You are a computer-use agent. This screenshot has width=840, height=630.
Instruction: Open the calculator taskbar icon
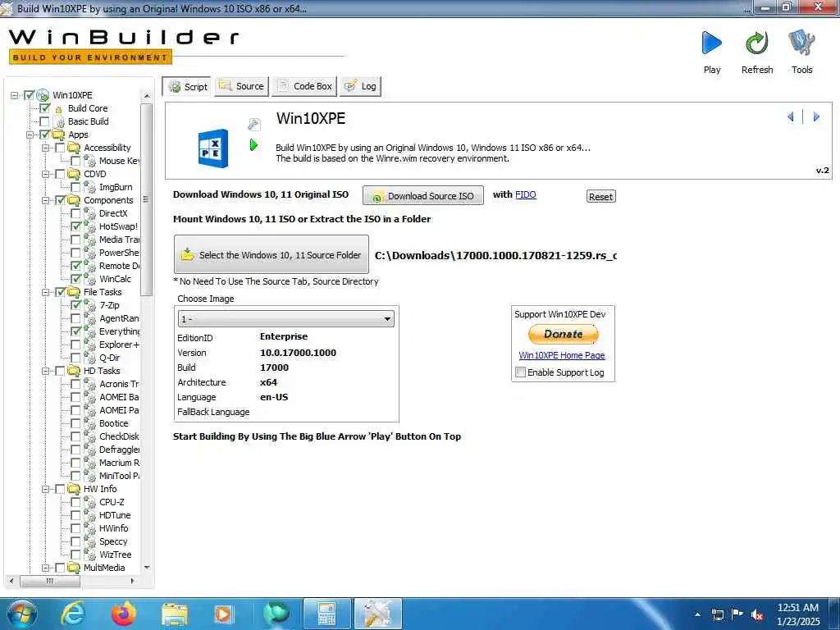(326, 614)
